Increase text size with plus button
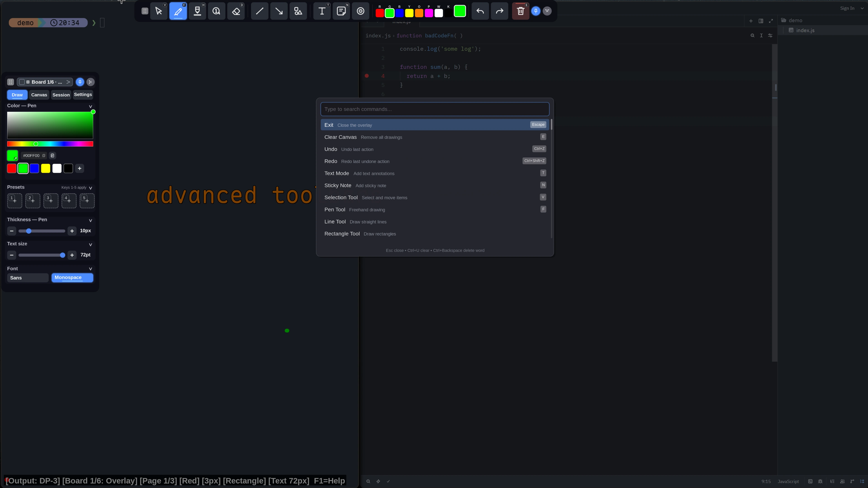 click(72, 255)
